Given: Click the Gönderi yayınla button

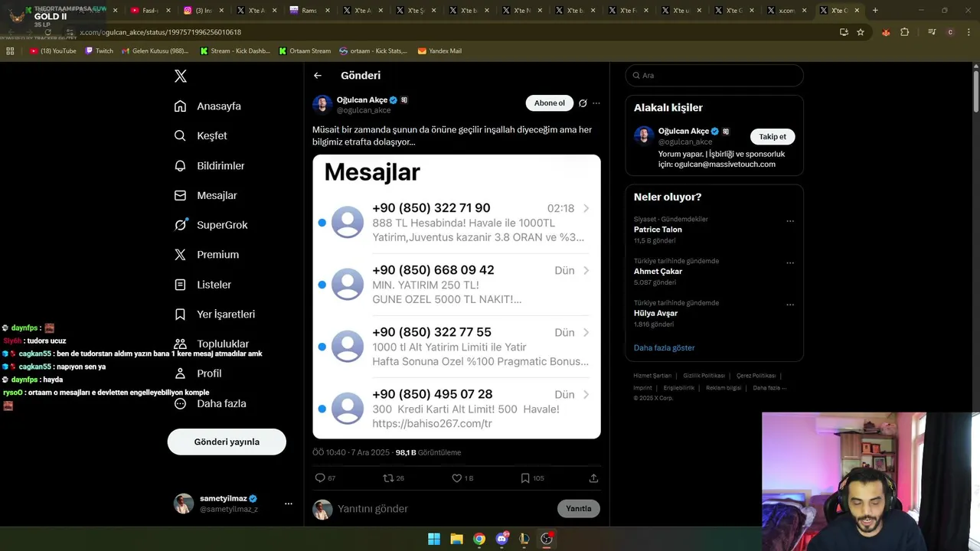Looking at the screenshot, I should 227,442.
